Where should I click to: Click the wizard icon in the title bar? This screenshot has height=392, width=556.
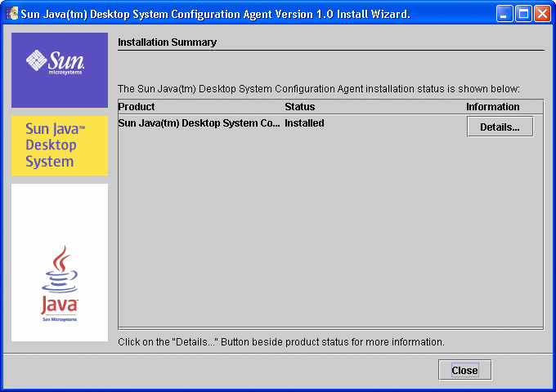11,14
